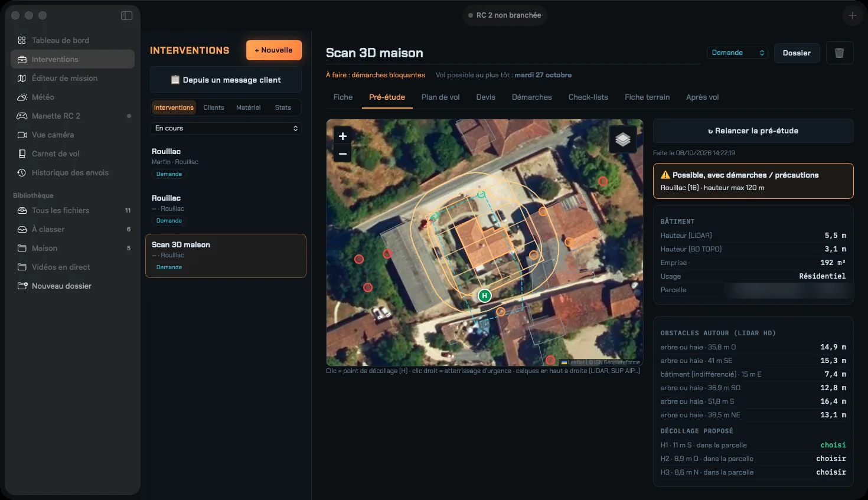Create a new intervention with Nouvelle
Screen dimensions: 868x500
tap(274, 50)
